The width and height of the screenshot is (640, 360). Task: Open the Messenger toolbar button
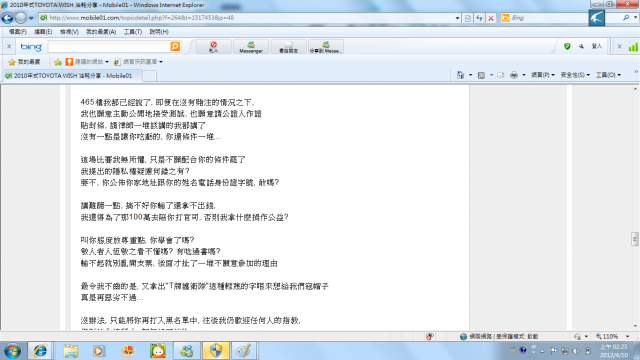[x=251, y=47]
